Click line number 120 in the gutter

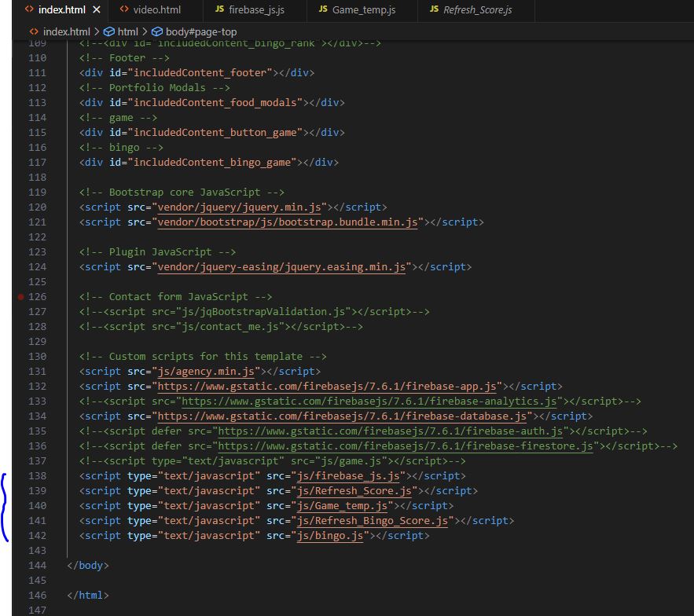(37, 207)
